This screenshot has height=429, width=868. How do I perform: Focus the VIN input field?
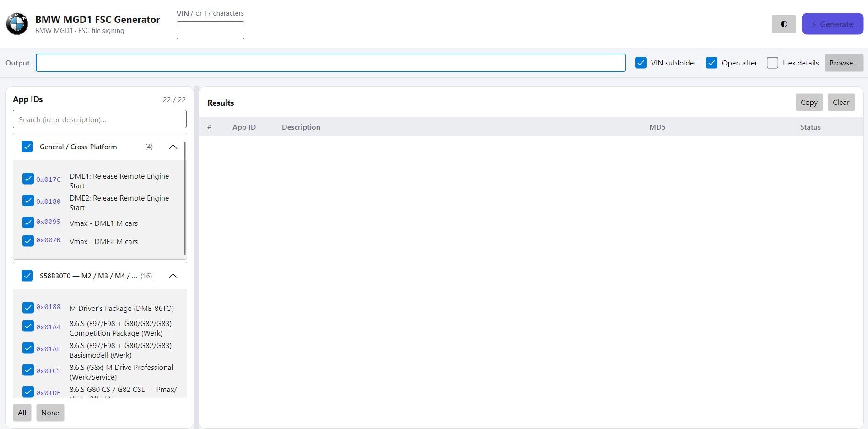click(x=210, y=30)
